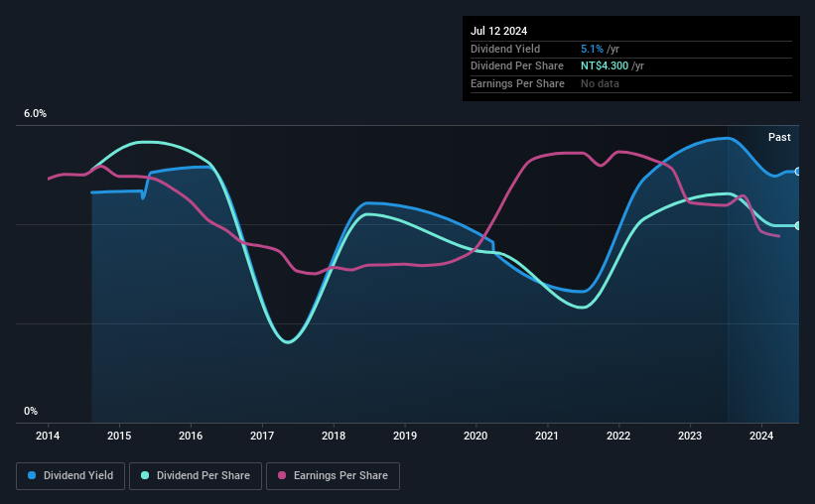Click the 2024 x-axis label
Screen dimensions: 815x504
click(761, 436)
